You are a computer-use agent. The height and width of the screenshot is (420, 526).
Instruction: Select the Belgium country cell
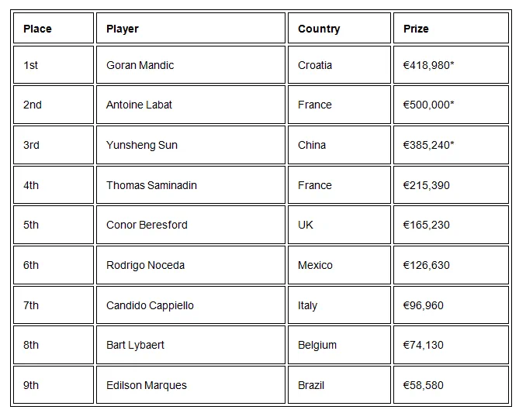tap(317, 345)
